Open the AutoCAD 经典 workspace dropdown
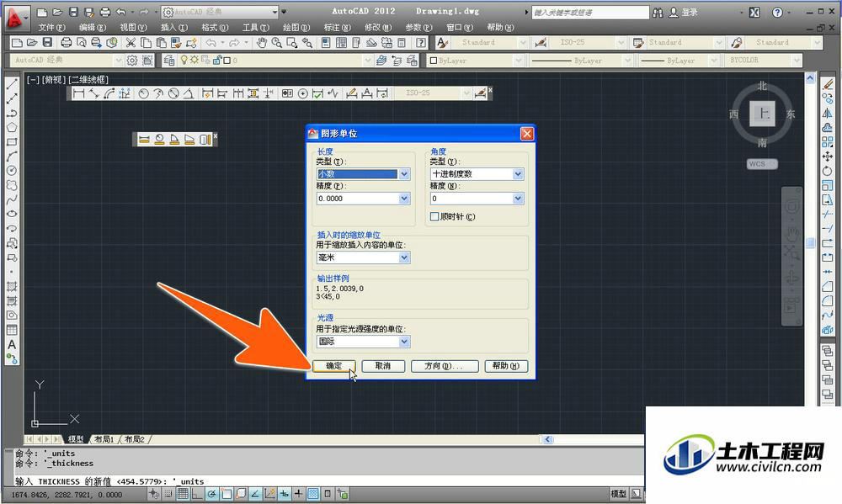 [220, 12]
